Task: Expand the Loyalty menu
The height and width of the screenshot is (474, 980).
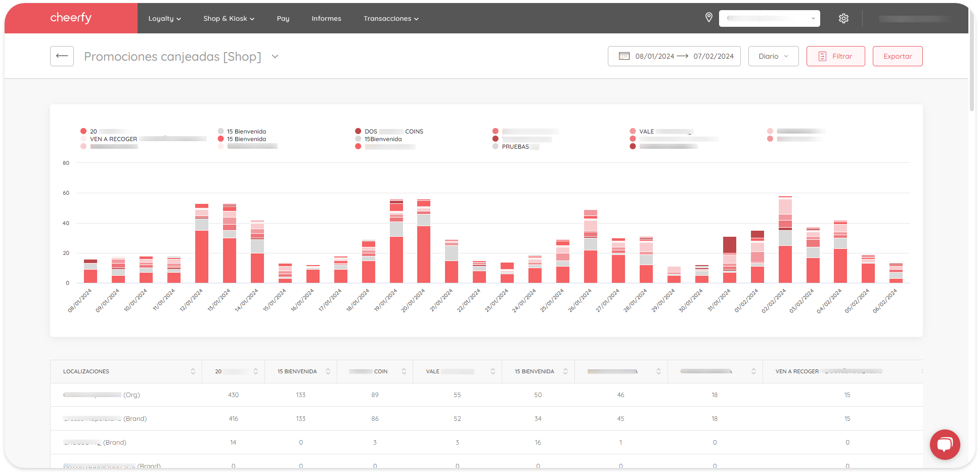Action: (x=164, y=18)
